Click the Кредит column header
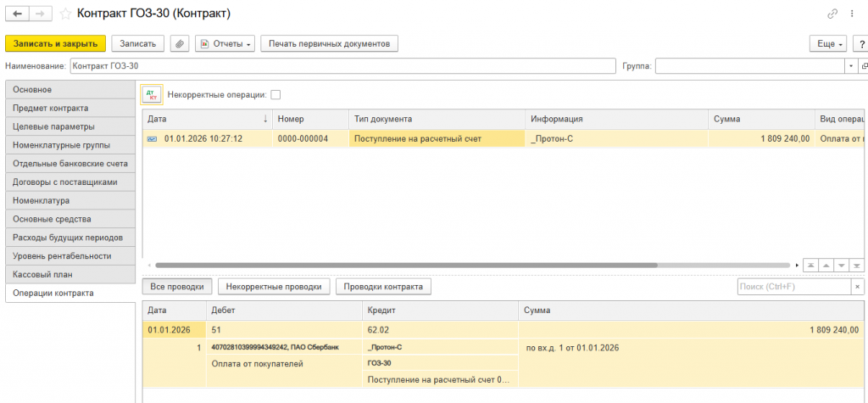 tap(440, 311)
